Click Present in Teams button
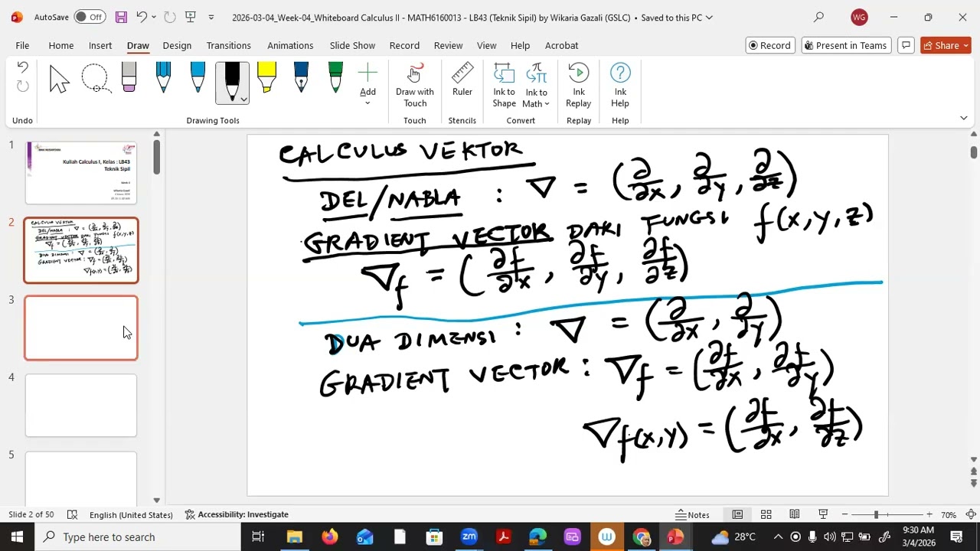The height and width of the screenshot is (551, 980). (x=844, y=45)
